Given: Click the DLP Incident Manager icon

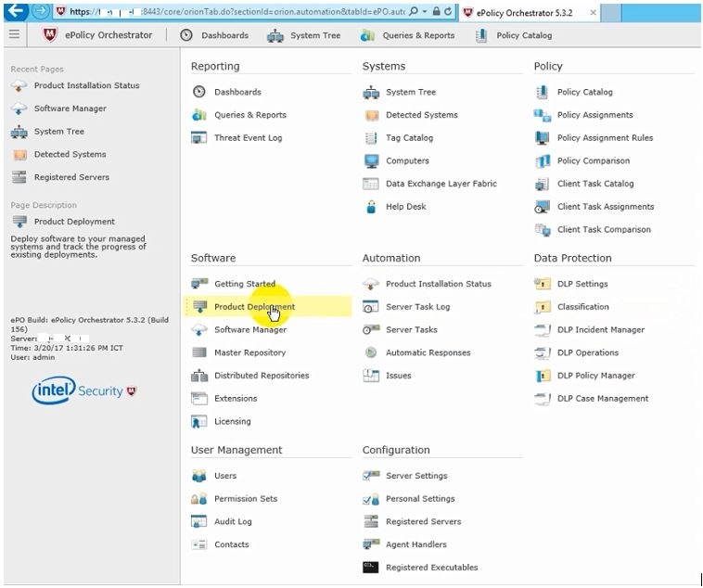Looking at the screenshot, I should pos(543,330).
